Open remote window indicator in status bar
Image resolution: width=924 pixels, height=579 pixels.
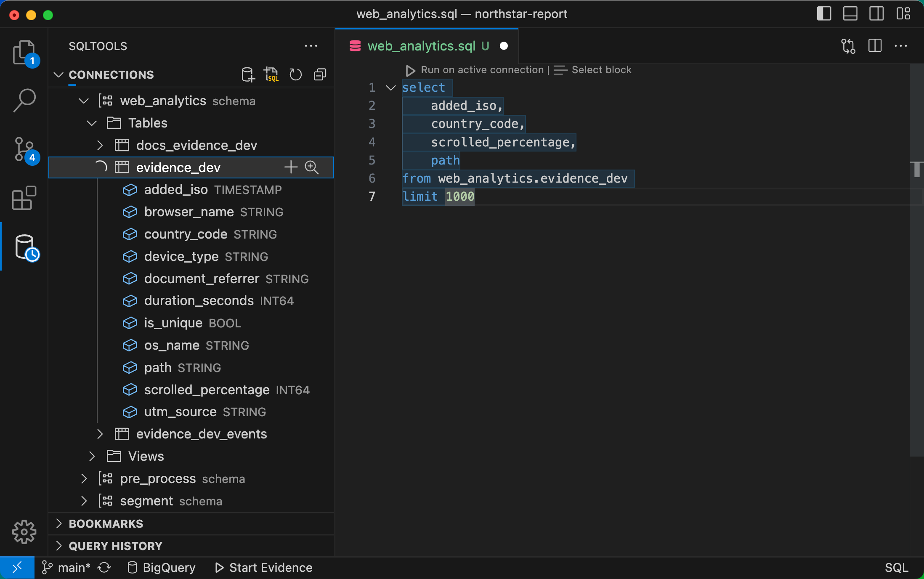click(17, 568)
